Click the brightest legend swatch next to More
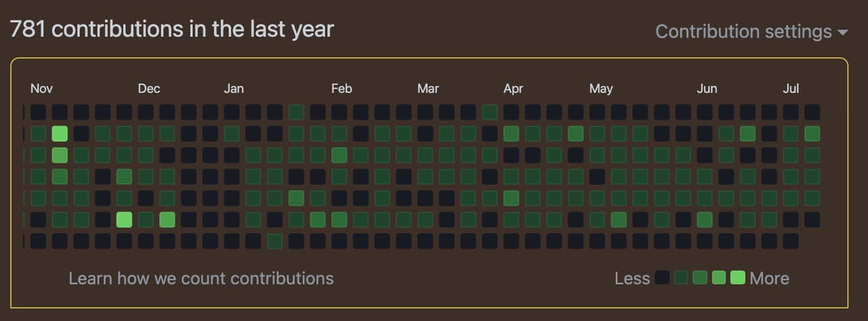 coord(737,277)
